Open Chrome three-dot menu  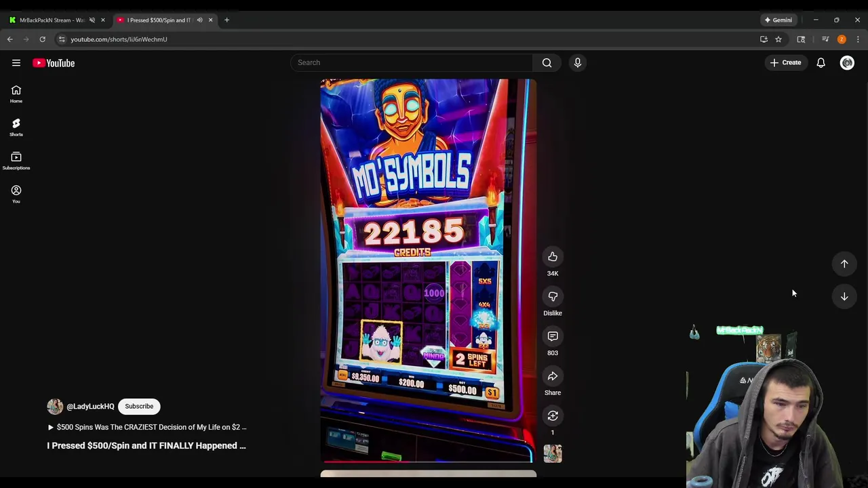coord(858,39)
